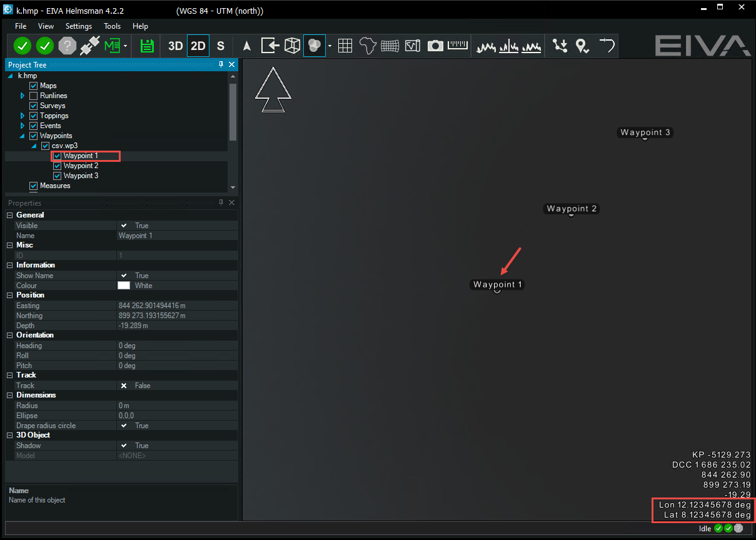Click the satellite connection plug icon
756x540 pixels.
click(90, 46)
